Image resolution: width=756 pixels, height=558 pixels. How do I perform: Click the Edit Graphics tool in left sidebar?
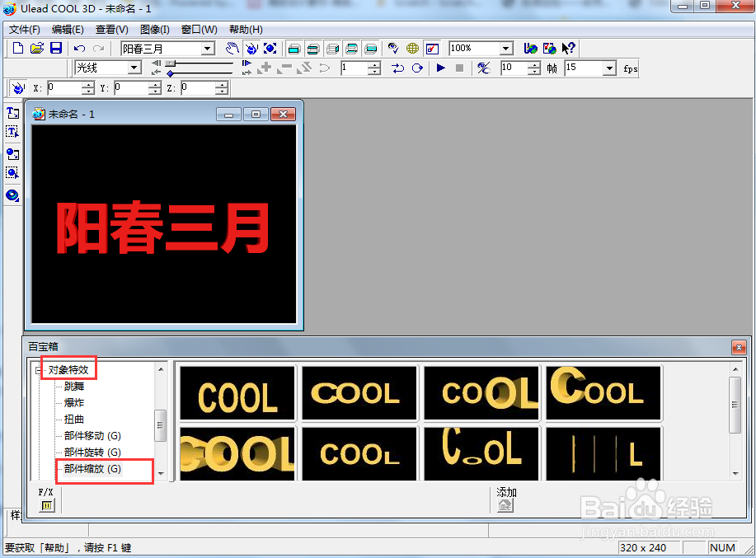(12, 172)
